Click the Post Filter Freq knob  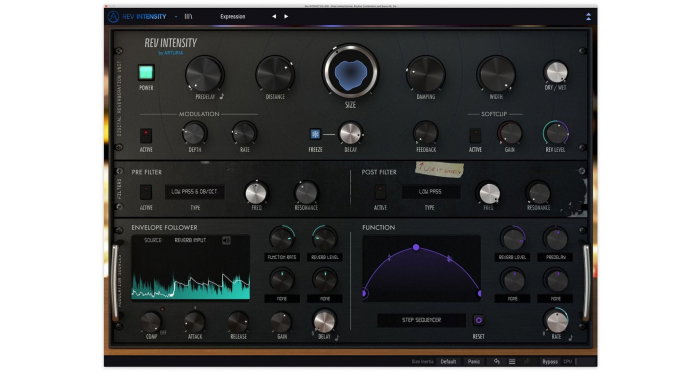(489, 193)
